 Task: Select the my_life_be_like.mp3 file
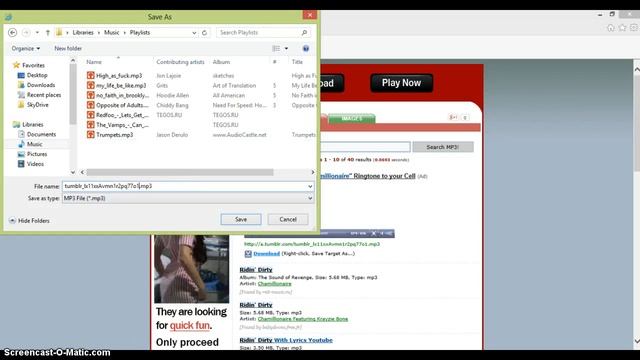(x=121, y=85)
